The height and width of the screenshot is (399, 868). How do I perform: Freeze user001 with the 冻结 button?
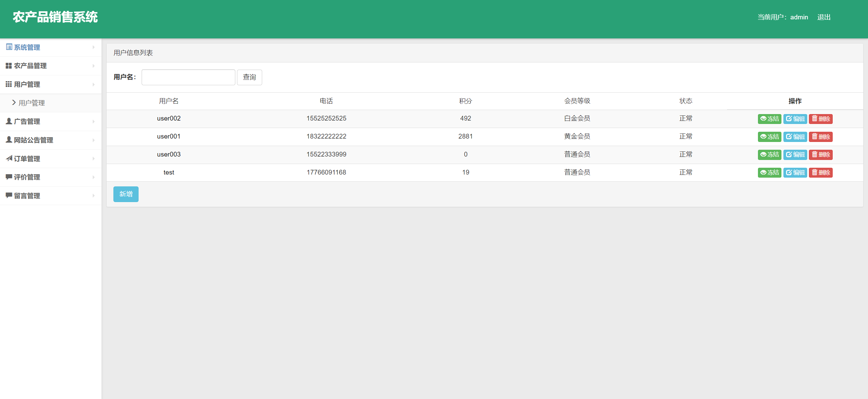click(x=770, y=137)
